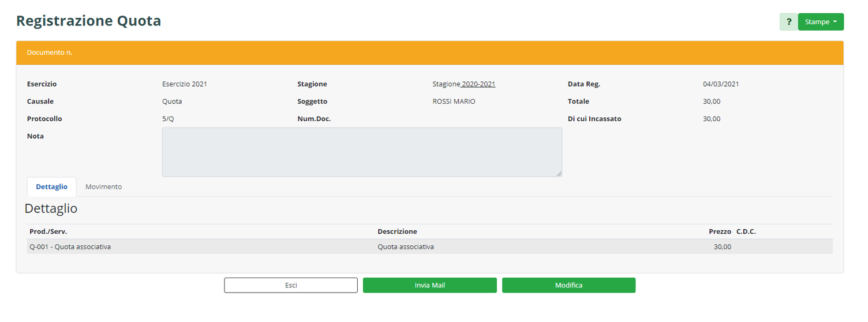The width and height of the screenshot is (868, 322).
Task: Click the Registrazione Quota page title
Action: [88, 21]
